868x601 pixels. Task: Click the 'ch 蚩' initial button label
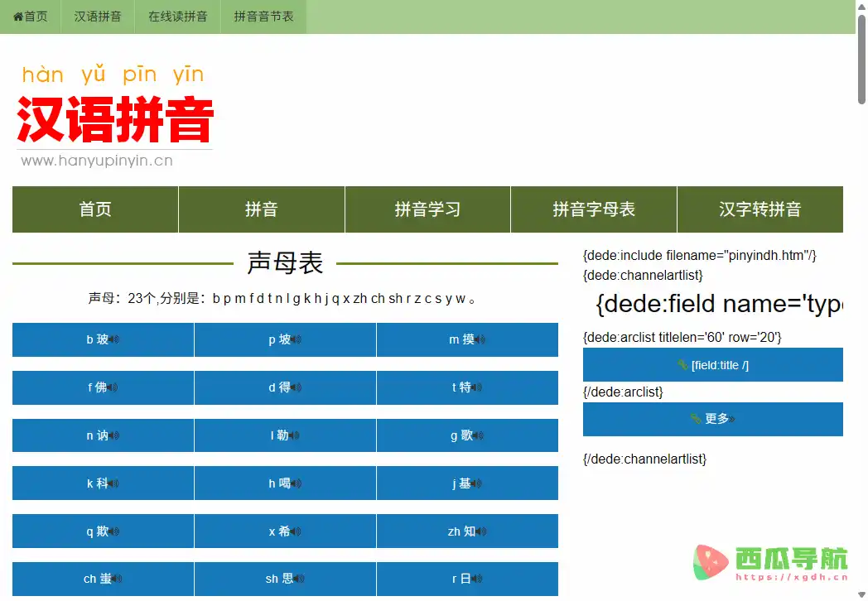tap(98, 579)
